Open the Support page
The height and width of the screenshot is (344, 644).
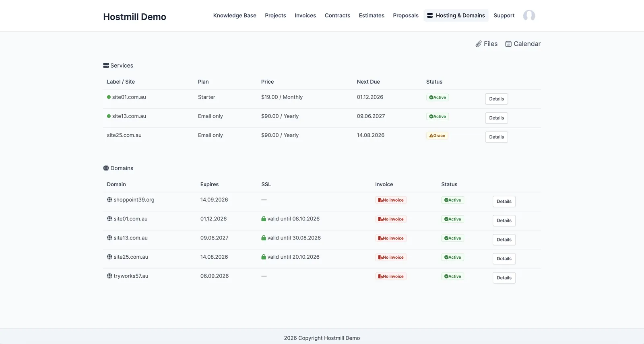504,15
